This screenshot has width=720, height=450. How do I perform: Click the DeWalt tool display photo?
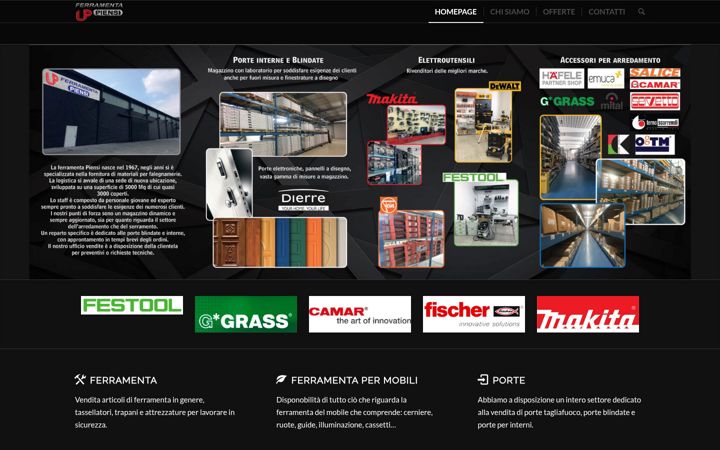[483, 125]
